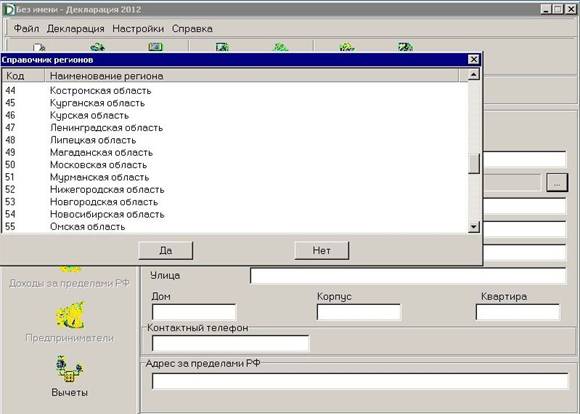Confirm selection with the Да button
This screenshot has width=580, height=414.
(x=166, y=250)
